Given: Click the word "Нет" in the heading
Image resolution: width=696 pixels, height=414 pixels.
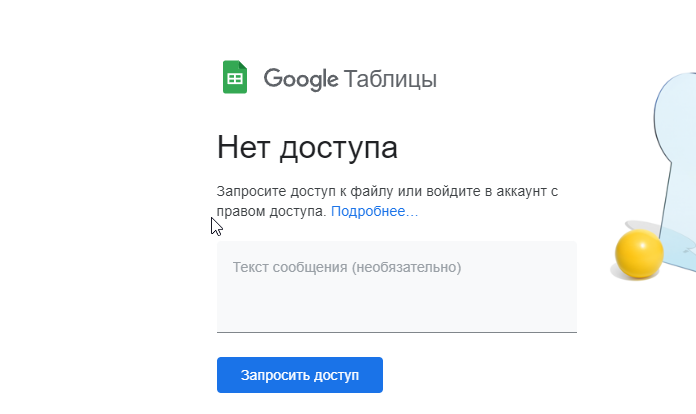Looking at the screenshot, I should (x=244, y=148).
